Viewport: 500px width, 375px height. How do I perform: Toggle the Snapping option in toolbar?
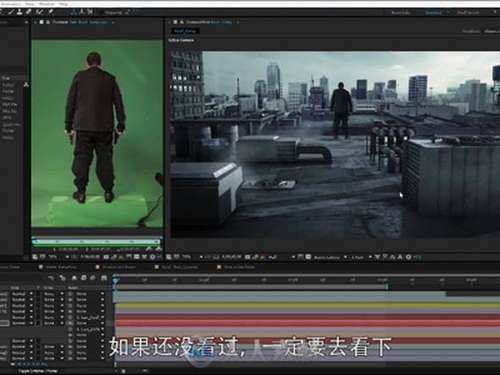coord(113,13)
